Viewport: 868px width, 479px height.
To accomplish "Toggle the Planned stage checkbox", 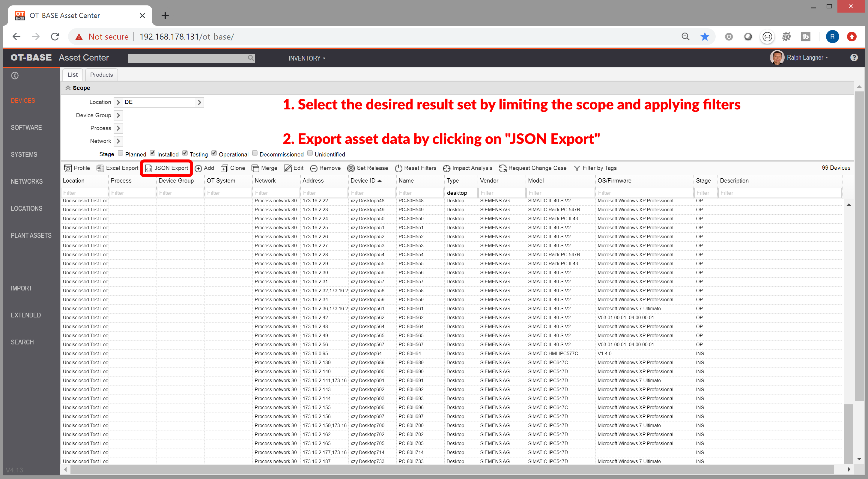I will point(121,153).
